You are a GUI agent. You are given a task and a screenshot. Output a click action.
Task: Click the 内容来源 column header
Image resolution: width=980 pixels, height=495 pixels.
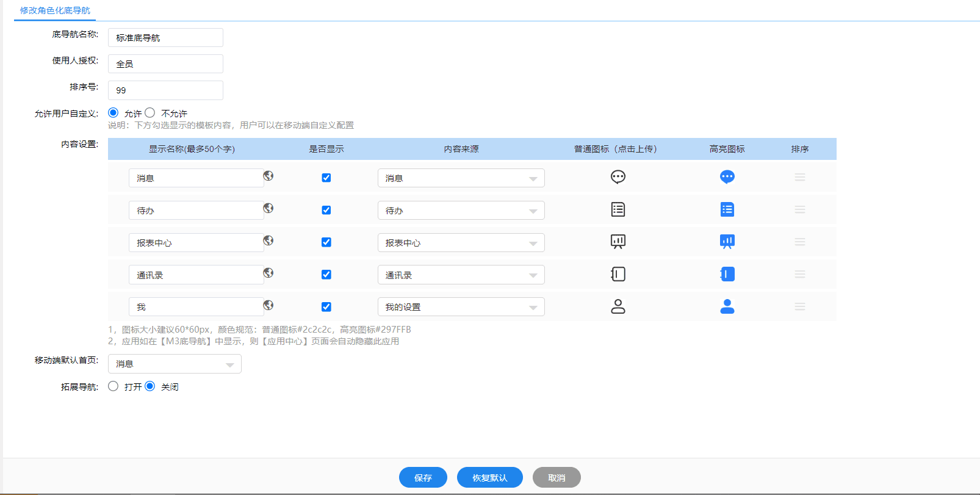pyautogui.click(x=461, y=149)
